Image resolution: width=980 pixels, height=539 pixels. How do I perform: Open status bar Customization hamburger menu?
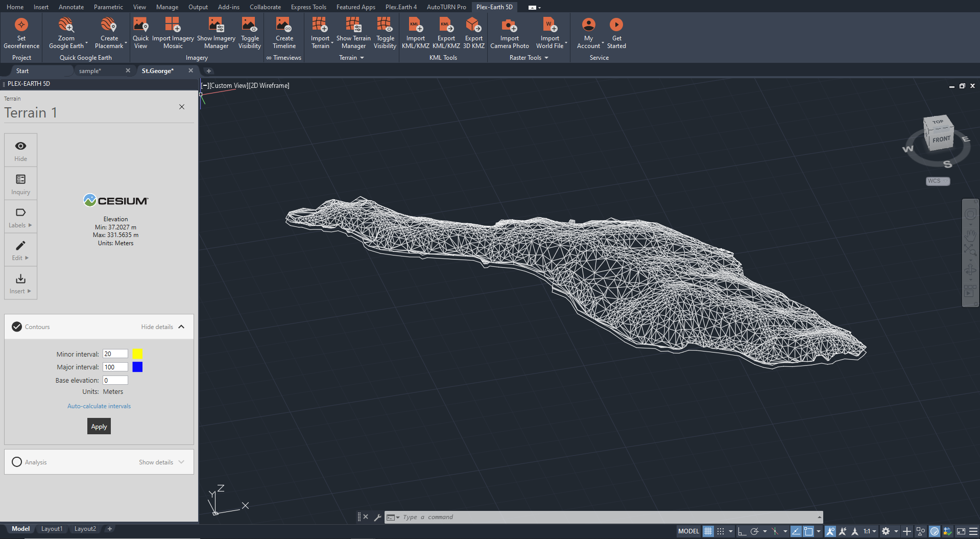click(973, 531)
